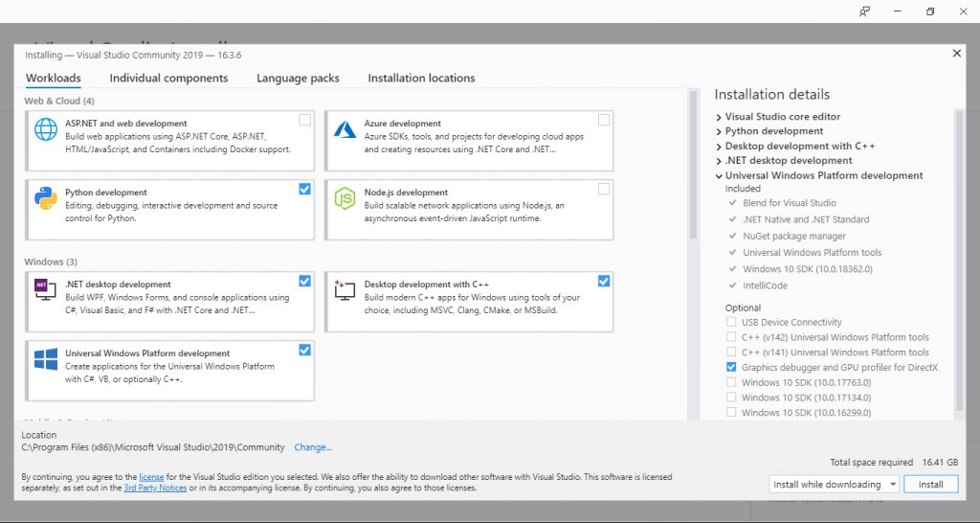Screen dimensions: 980x523
Task: Uncheck the .NET desktop development workload
Action: pyautogui.click(x=304, y=281)
